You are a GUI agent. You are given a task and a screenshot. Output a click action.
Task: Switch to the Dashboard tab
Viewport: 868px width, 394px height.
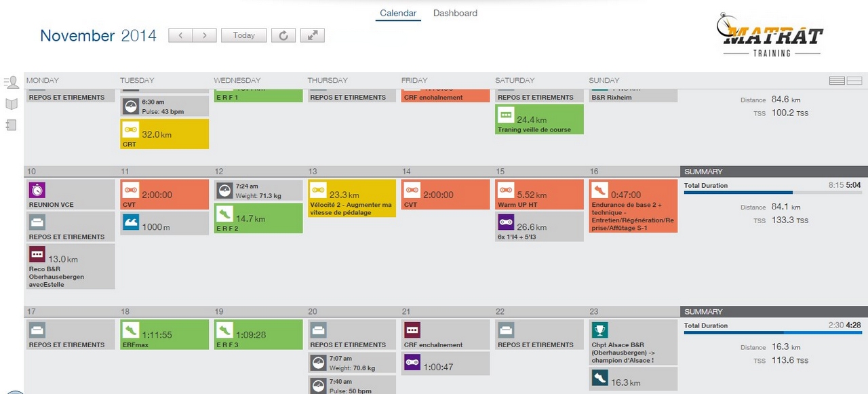click(x=455, y=13)
